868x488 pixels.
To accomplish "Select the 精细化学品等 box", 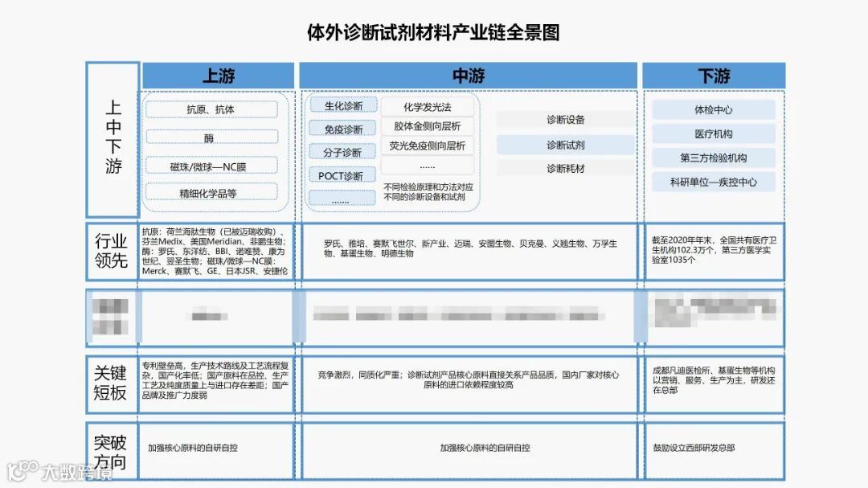I will 211,193.
